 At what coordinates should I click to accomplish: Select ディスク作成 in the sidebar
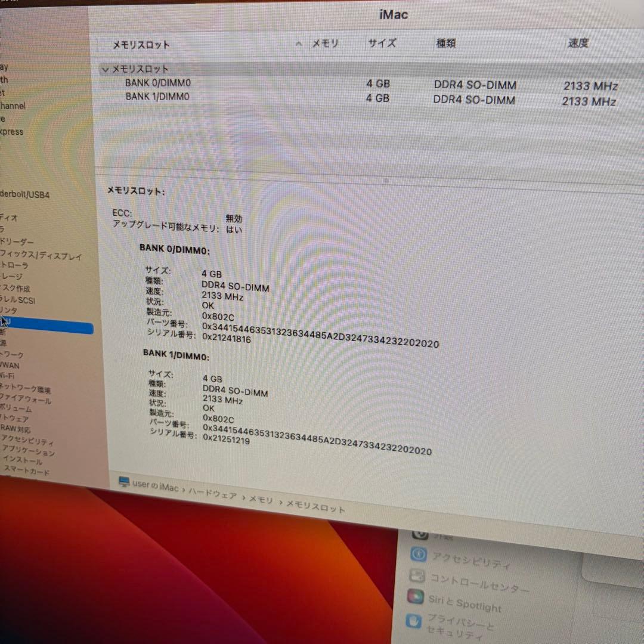15,288
